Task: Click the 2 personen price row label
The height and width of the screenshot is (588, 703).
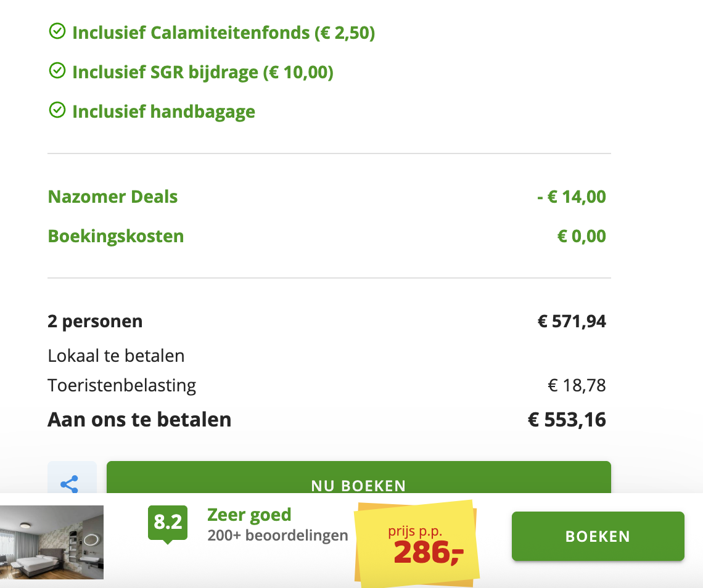Action: point(95,321)
